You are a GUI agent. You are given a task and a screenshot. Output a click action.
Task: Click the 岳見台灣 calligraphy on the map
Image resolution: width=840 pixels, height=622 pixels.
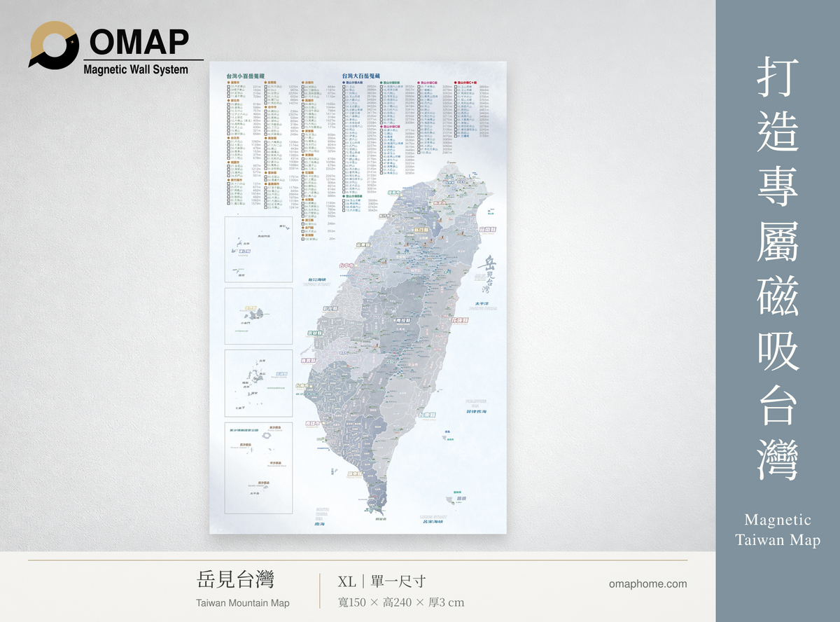(487, 275)
